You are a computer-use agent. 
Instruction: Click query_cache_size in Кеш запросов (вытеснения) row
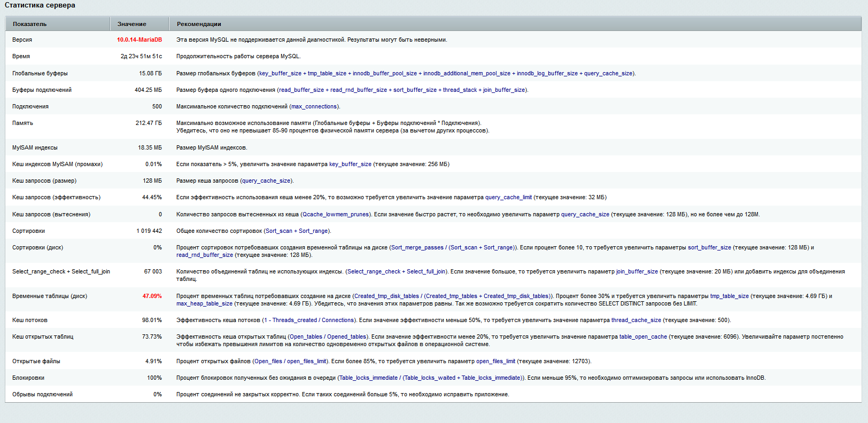(585, 214)
